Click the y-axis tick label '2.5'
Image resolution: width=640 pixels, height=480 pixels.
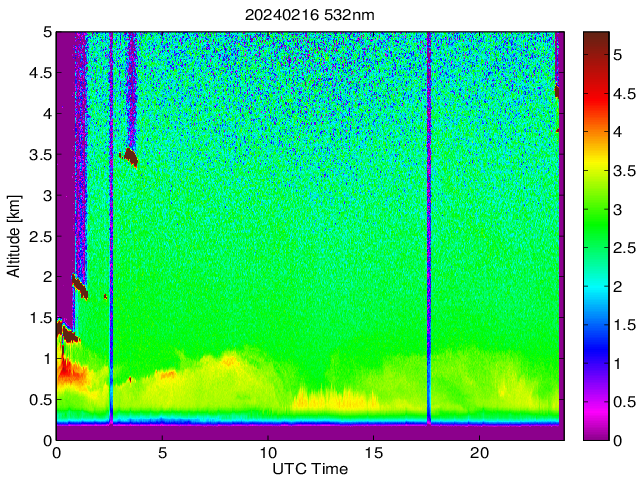coord(40,236)
